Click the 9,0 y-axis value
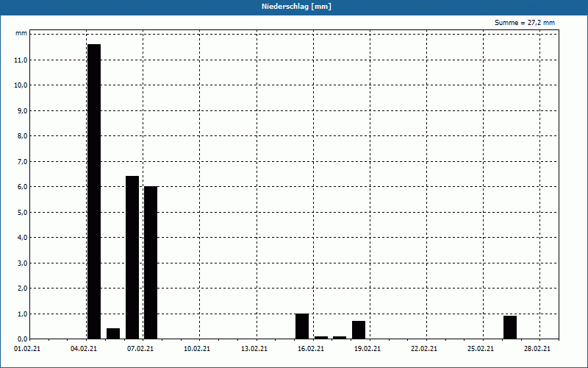Viewport: 588px width, 368px height. tap(23, 110)
